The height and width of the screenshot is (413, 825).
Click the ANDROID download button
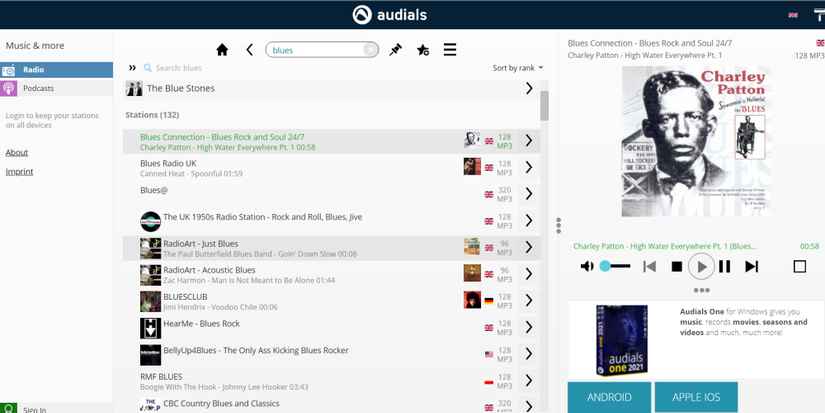pos(609,397)
